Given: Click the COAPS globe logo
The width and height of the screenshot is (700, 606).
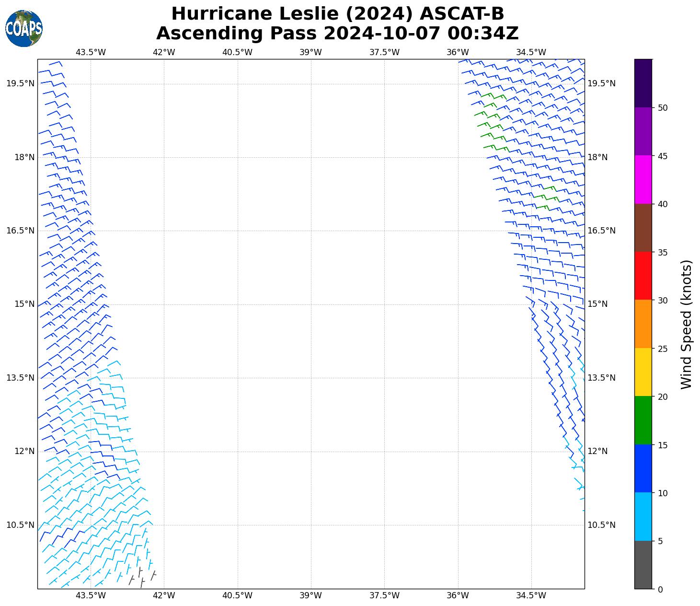Looking at the screenshot, I should [x=24, y=29].
